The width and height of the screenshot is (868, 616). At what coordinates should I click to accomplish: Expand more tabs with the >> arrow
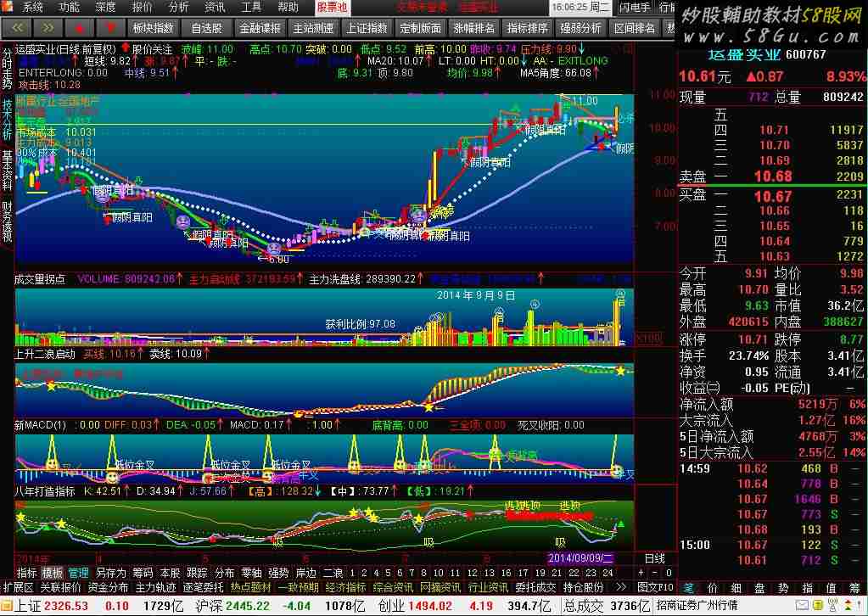[x=620, y=587]
